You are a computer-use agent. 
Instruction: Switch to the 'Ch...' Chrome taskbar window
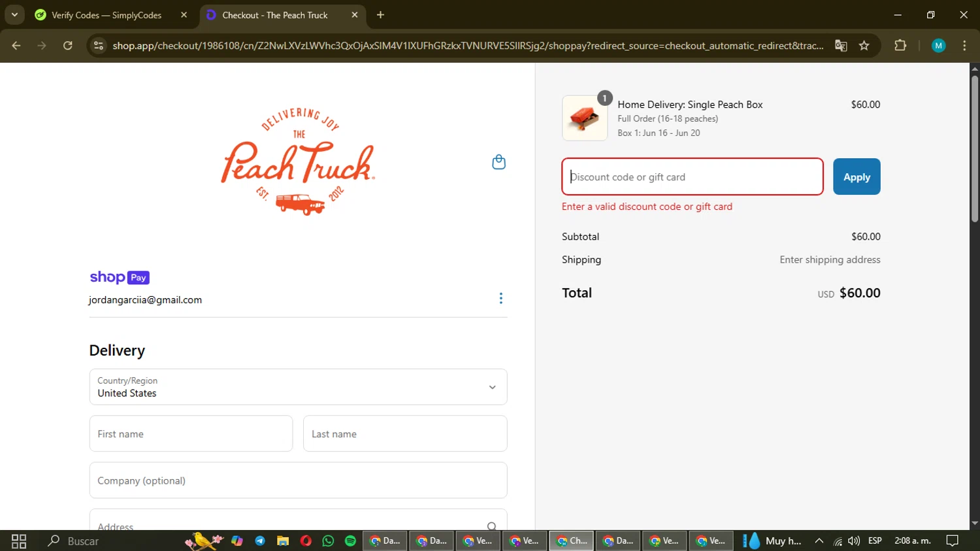(572, 541)
